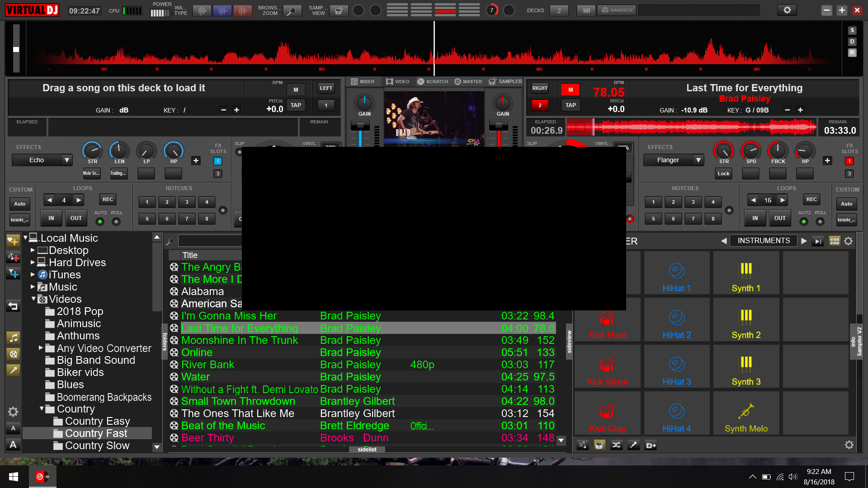
Task: Collapse the Country folder tree node
Action: [42, 408]
